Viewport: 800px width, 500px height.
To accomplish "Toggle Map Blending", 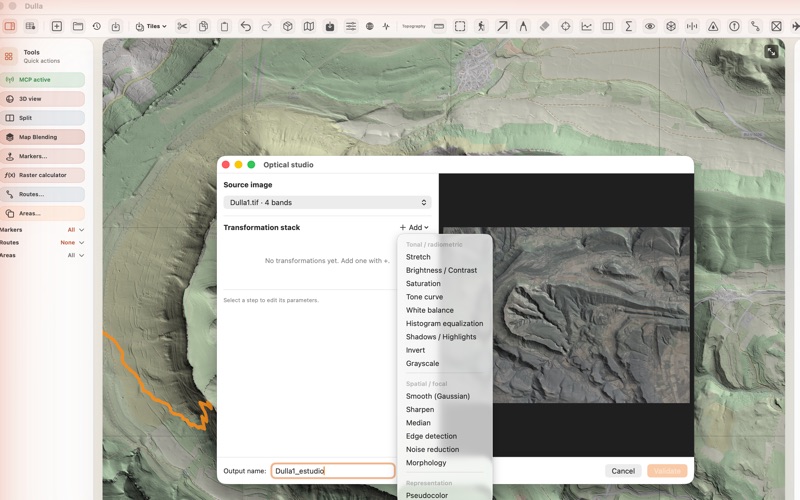I will [43, 137].
